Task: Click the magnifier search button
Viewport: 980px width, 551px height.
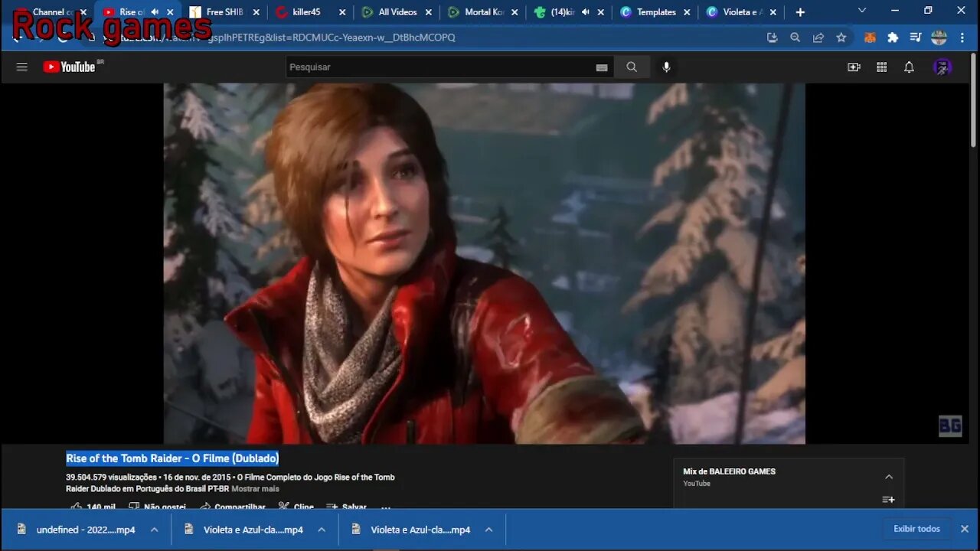Action: [x=632, y=67]
